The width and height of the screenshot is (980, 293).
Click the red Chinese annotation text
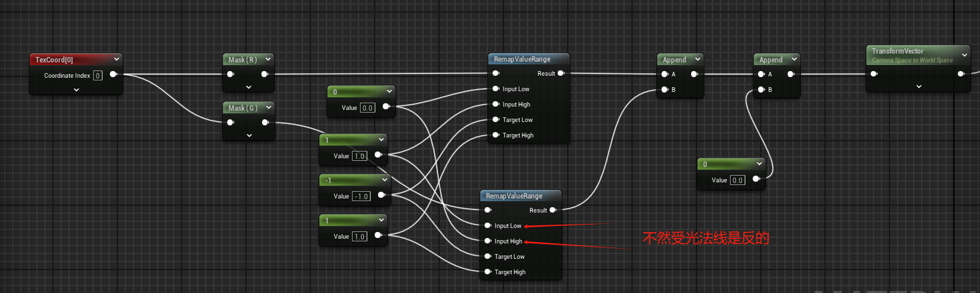pos(706,238)
